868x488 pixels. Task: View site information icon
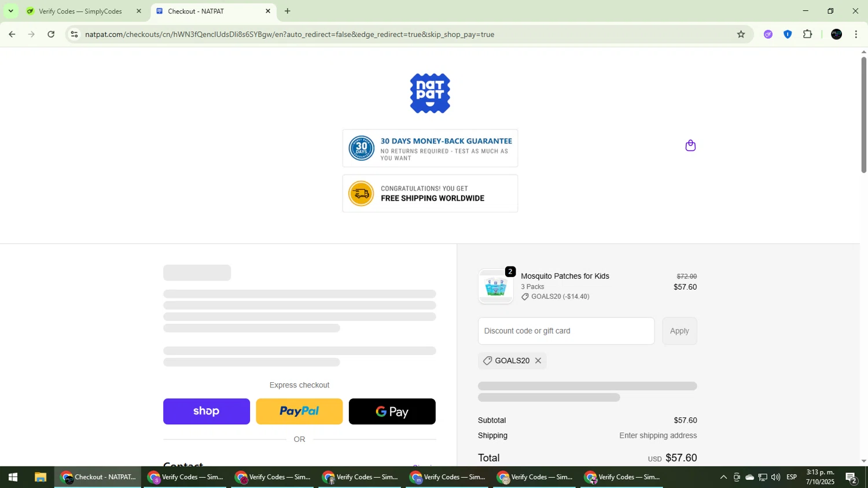73,34
